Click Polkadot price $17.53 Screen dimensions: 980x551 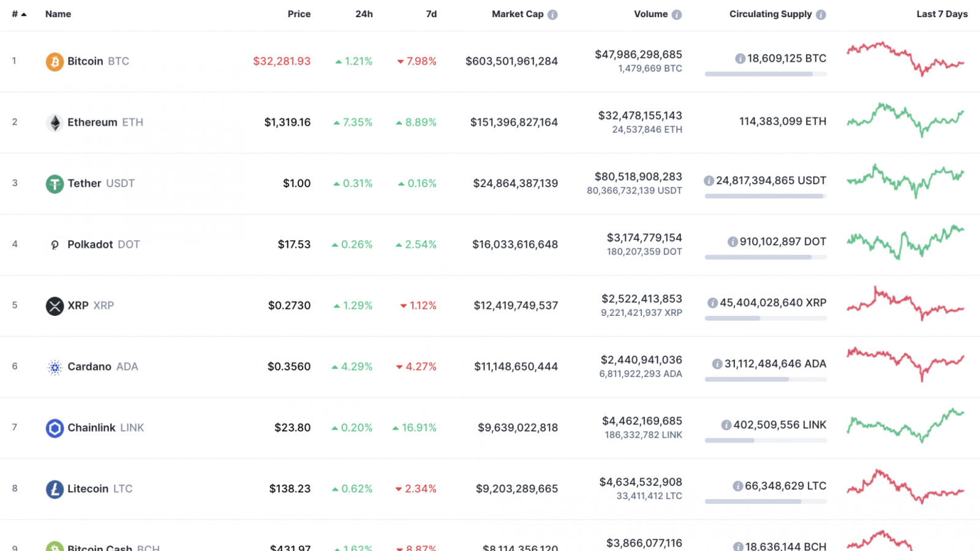pyautogui.click(x=294, y=245)
